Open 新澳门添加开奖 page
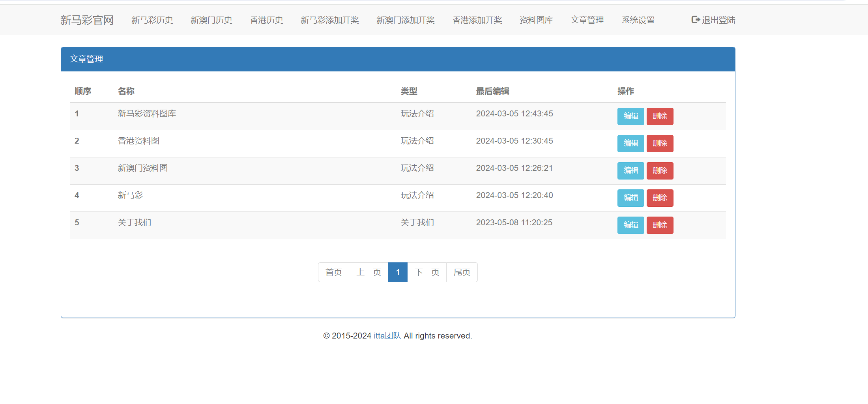The image size is (868, 404). pyautogui.click(x=405, y=20)
